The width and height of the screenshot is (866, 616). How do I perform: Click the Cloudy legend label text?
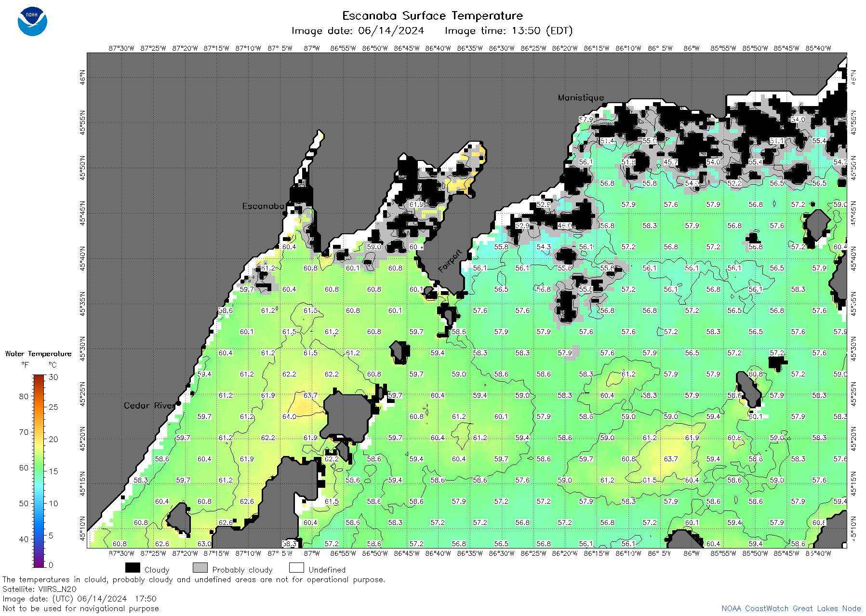[x=157, y=570]
